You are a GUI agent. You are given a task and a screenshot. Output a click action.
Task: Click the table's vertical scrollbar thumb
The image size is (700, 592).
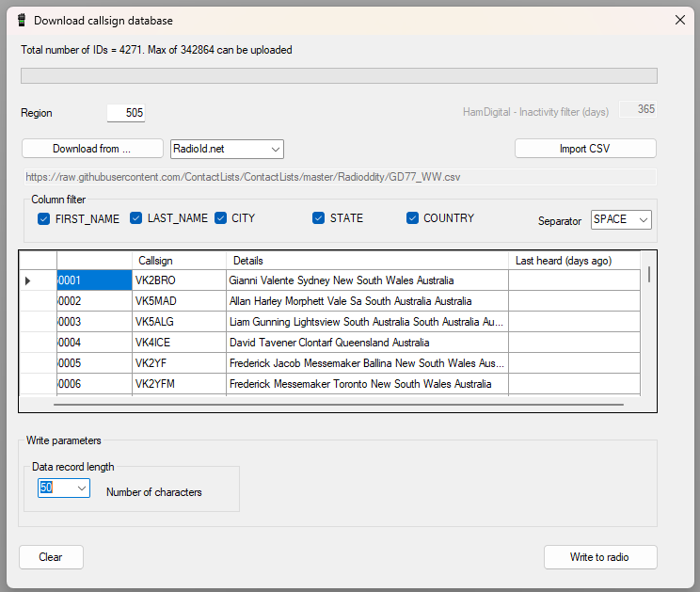[x=649, y=274]
